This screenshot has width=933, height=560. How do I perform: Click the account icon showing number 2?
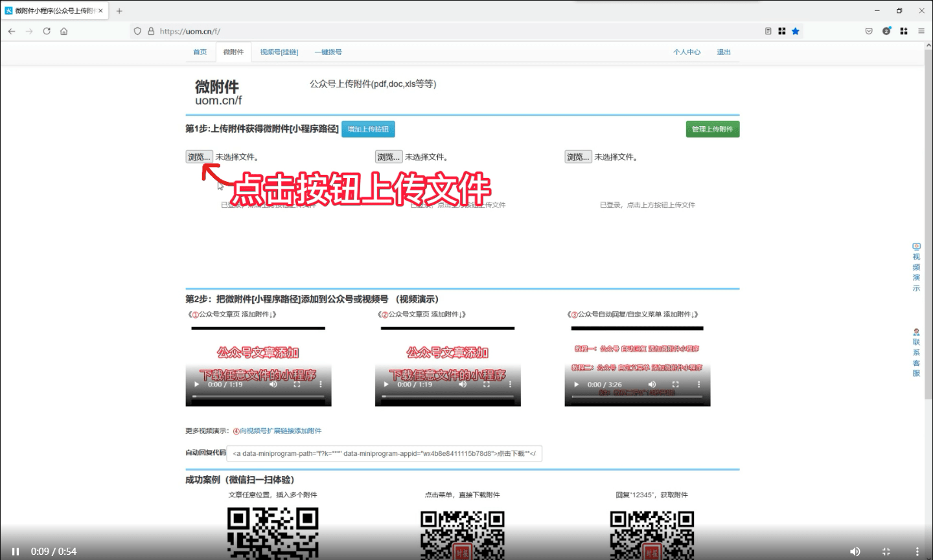click(x=886, y=30)
